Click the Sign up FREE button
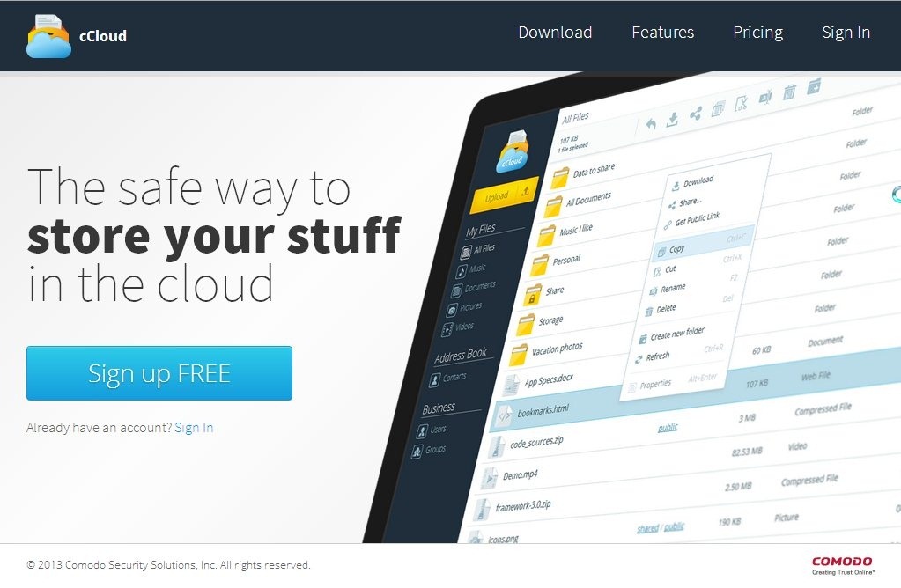Image resolution: width=901 pixels, height=588 pixels. click(159, 373)
